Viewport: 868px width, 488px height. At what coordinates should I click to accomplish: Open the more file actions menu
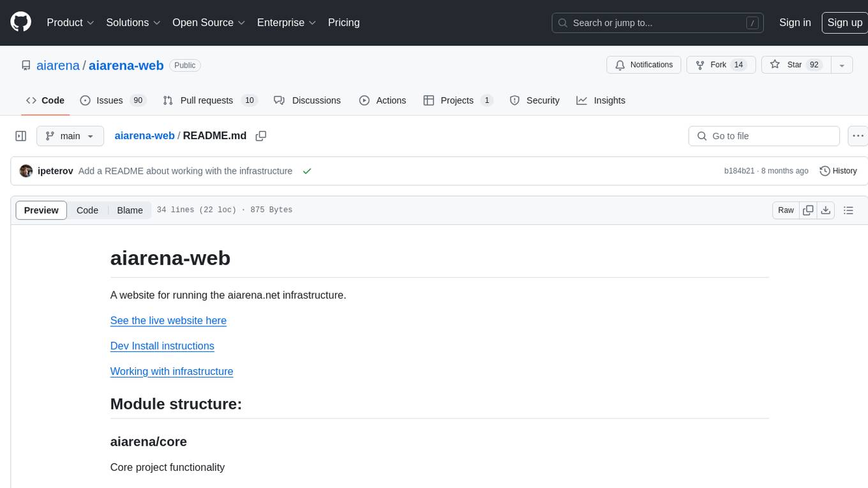click(x=858, y=136)
